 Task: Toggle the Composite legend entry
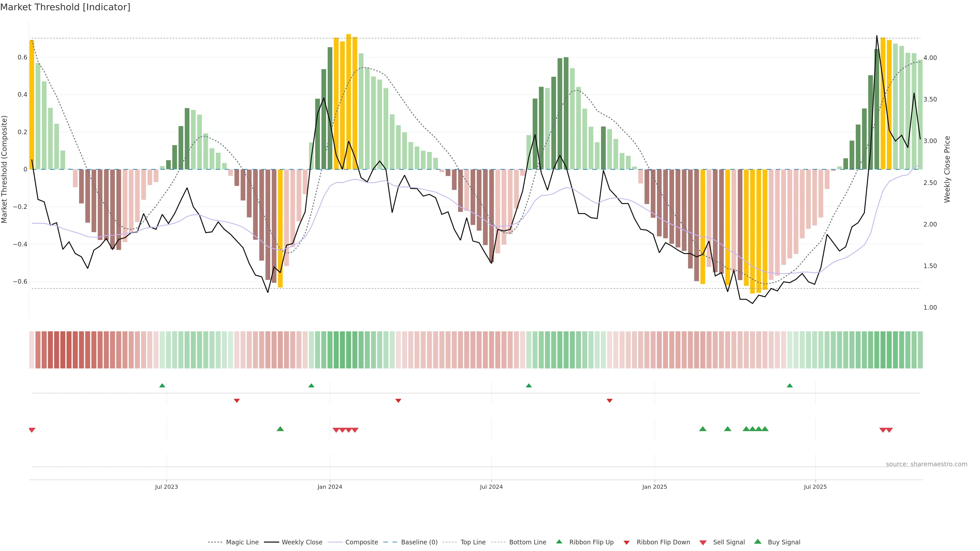tap(361, 542)
